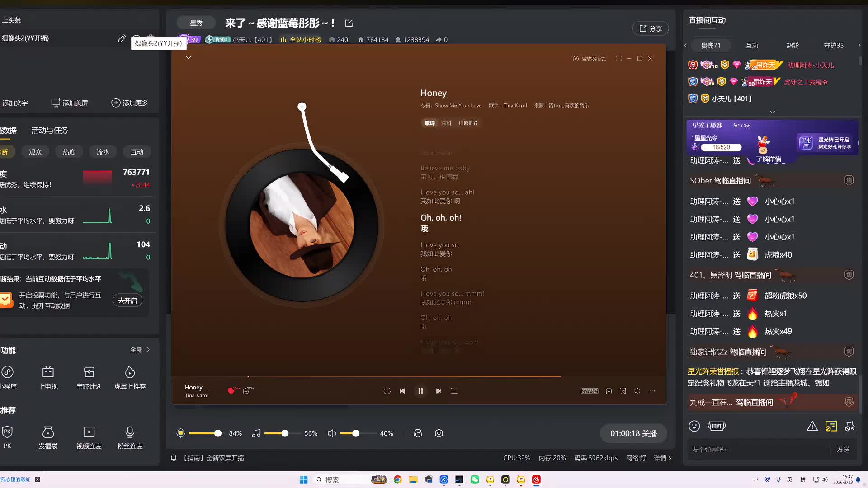This screenshot has width=868, height=488.
Task: Click 01:00:18 关播 end stream button
Action: click(633, 433)
